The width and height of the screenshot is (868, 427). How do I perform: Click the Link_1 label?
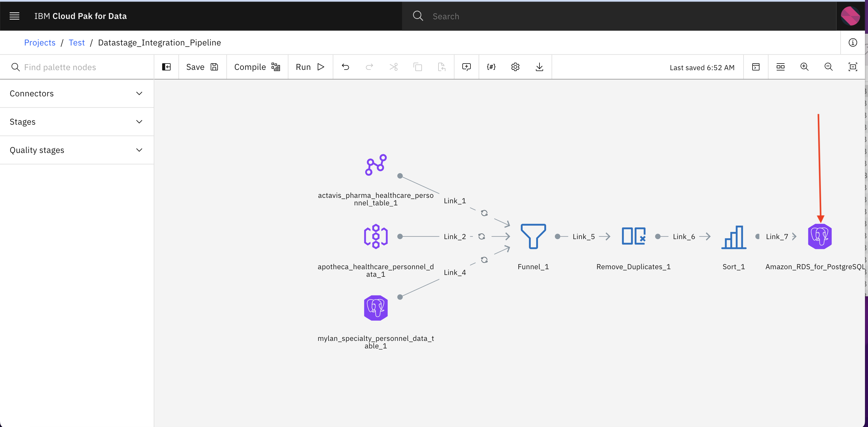tap(454, 201)
